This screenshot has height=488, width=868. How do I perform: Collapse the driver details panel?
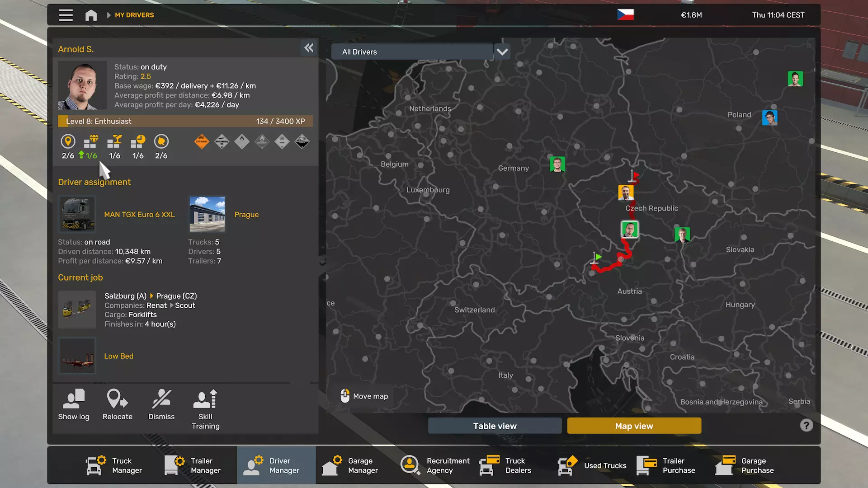(x=309, y=48)
